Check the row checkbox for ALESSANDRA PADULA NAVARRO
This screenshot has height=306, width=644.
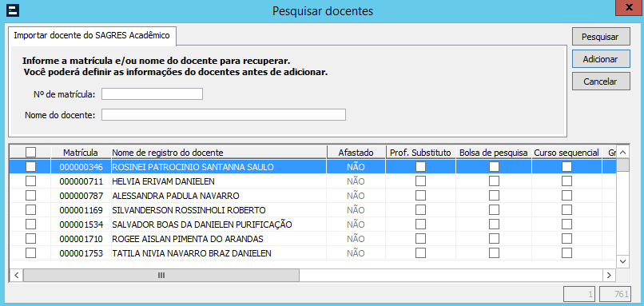click(x=31, y=196)
